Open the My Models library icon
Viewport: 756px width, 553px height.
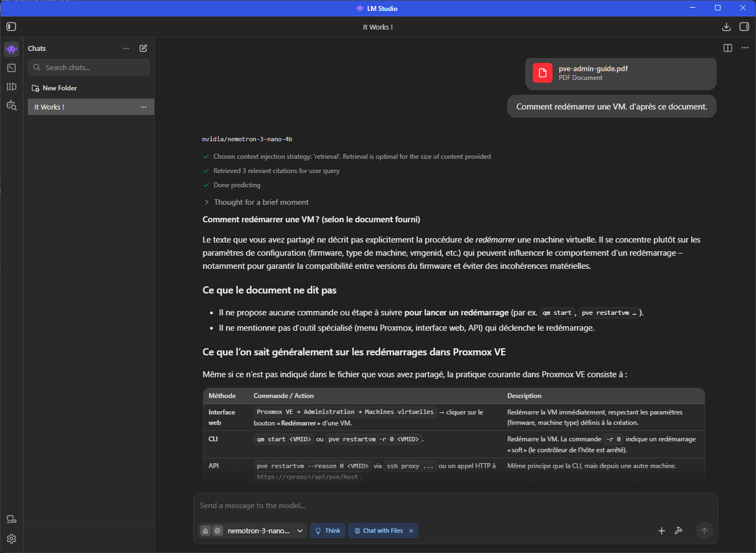pyautogui.click(x=11, y=87)
